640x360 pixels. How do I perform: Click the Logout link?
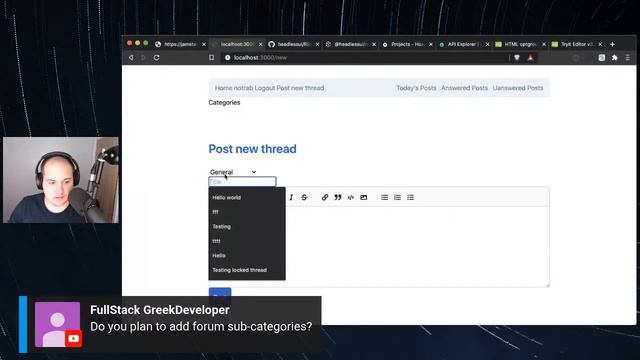click(264, 88)
